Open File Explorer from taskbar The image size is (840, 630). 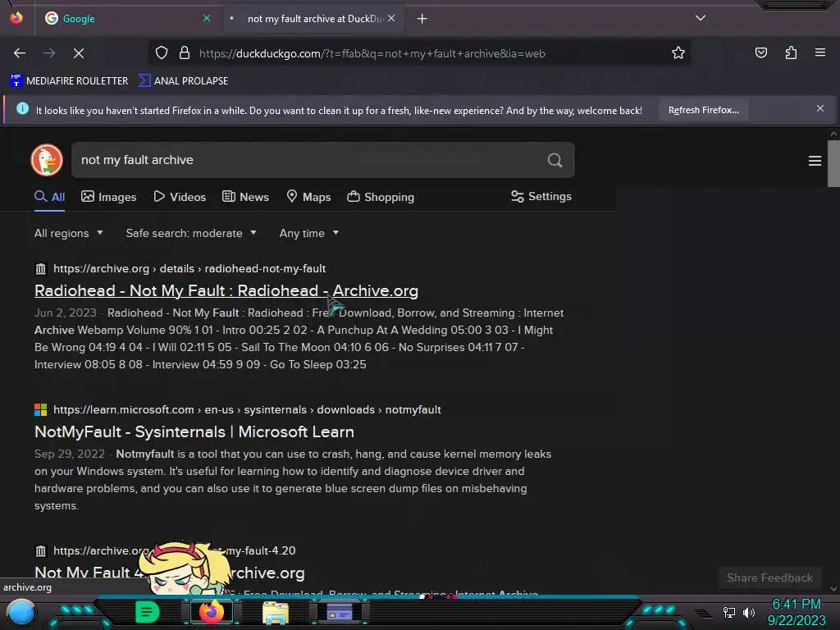coord(276,613)
